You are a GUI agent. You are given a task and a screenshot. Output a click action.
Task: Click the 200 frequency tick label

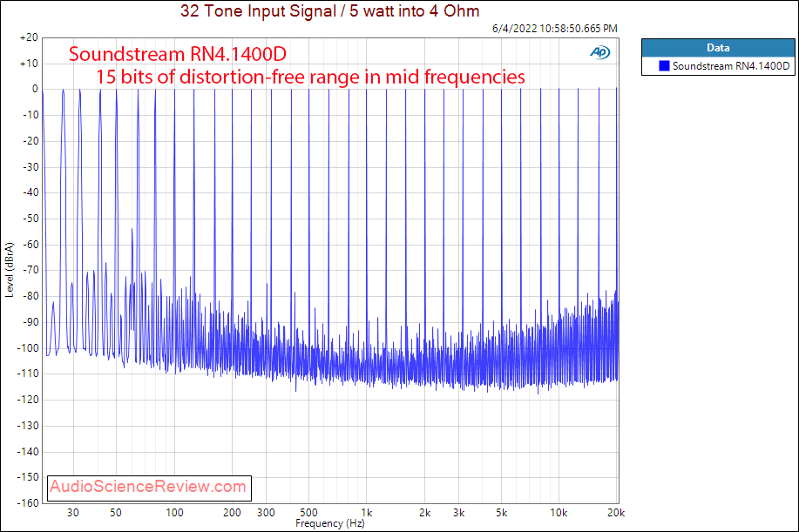(233, 513)
